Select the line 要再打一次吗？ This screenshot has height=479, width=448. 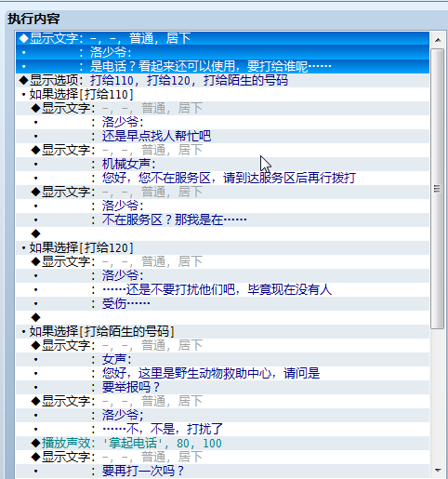222,471
